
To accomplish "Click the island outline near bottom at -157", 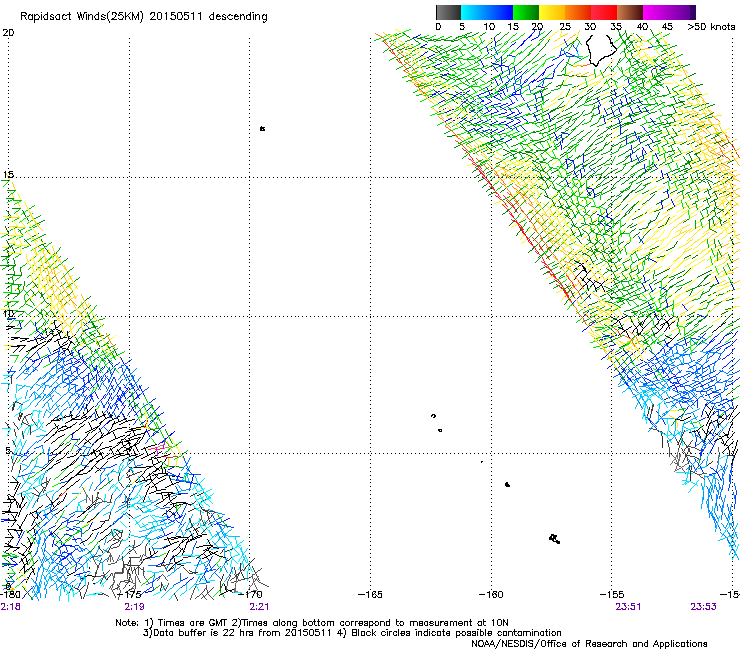I will pyautogui.click(x=555, y=539).
